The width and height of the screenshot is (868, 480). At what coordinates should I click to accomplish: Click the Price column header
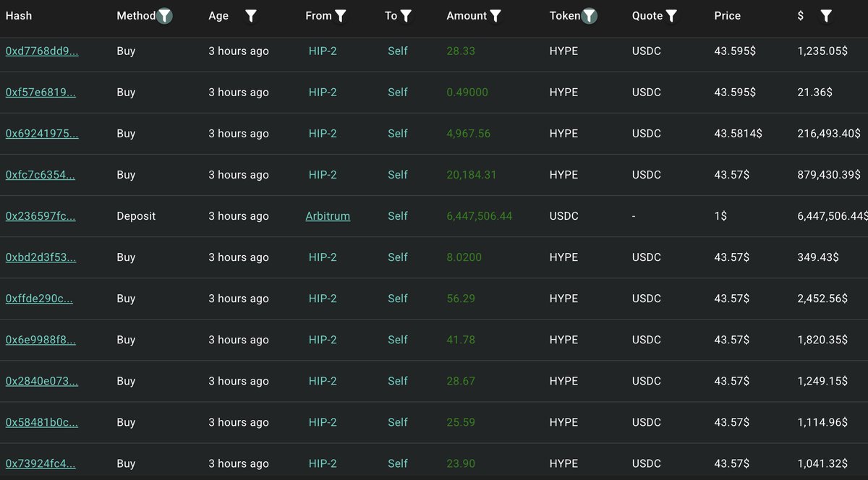click(727, 15)
